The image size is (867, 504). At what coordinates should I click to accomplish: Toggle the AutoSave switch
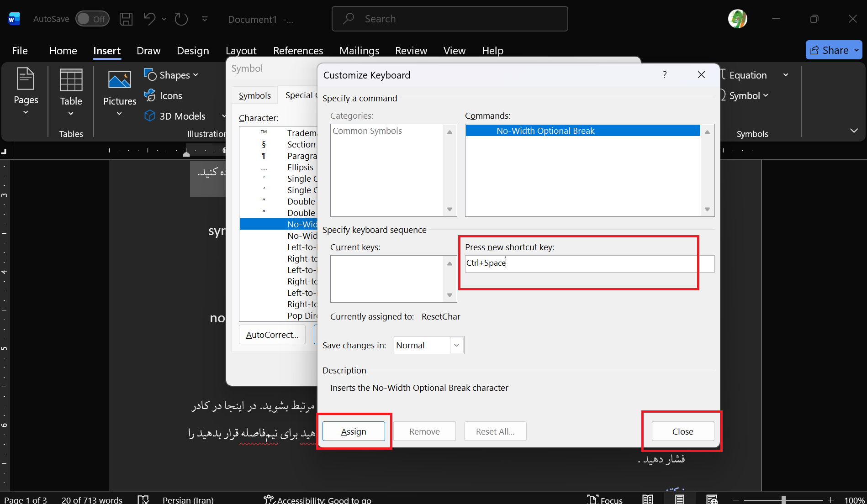(x=92, y=19)
